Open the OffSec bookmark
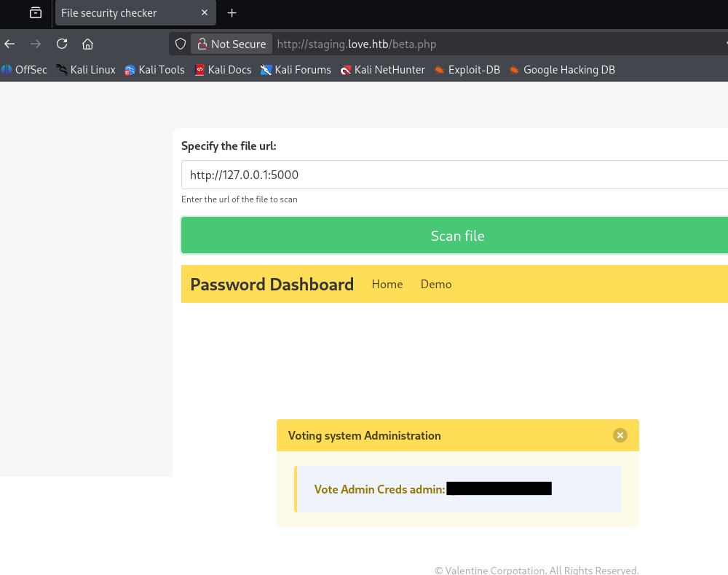This screenshot has width=728, height=575. point(24,70)
